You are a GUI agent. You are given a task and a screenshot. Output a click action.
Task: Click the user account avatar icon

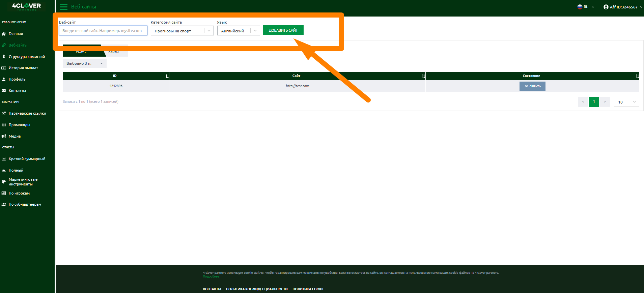point(606,7)
